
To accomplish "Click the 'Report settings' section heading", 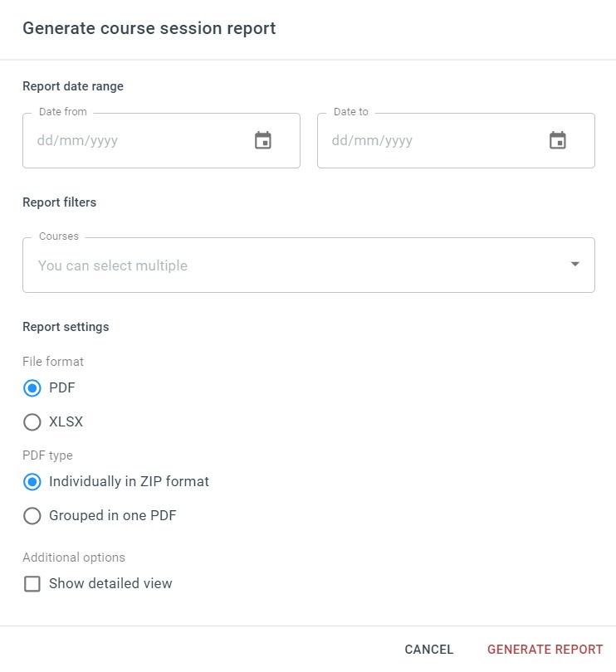I will pos(66,327).
